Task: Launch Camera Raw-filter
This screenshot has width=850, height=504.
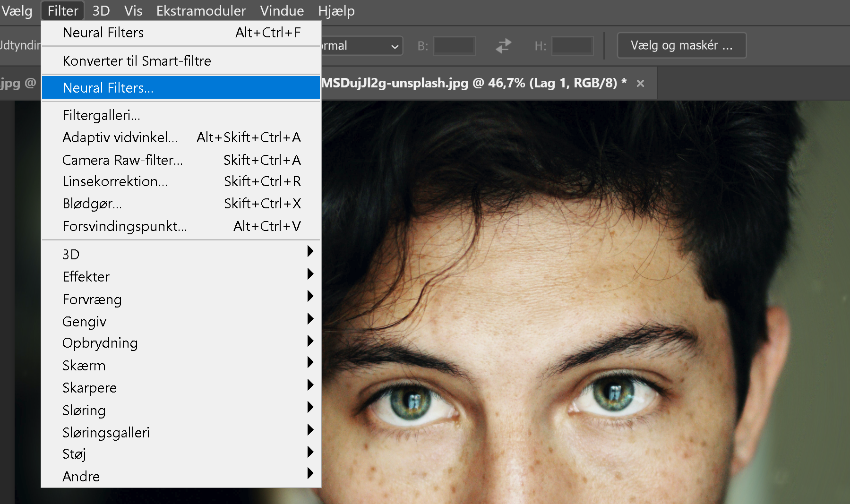Action: (x=123, y=160)
